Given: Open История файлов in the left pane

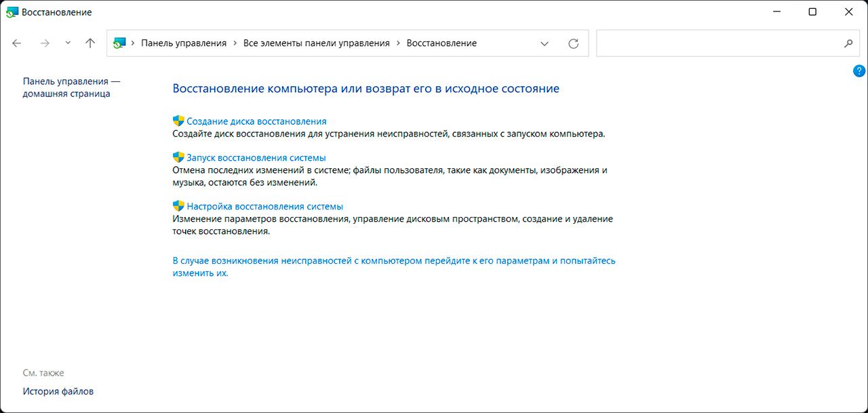Looking at the screenshot, I should [58, 391].
